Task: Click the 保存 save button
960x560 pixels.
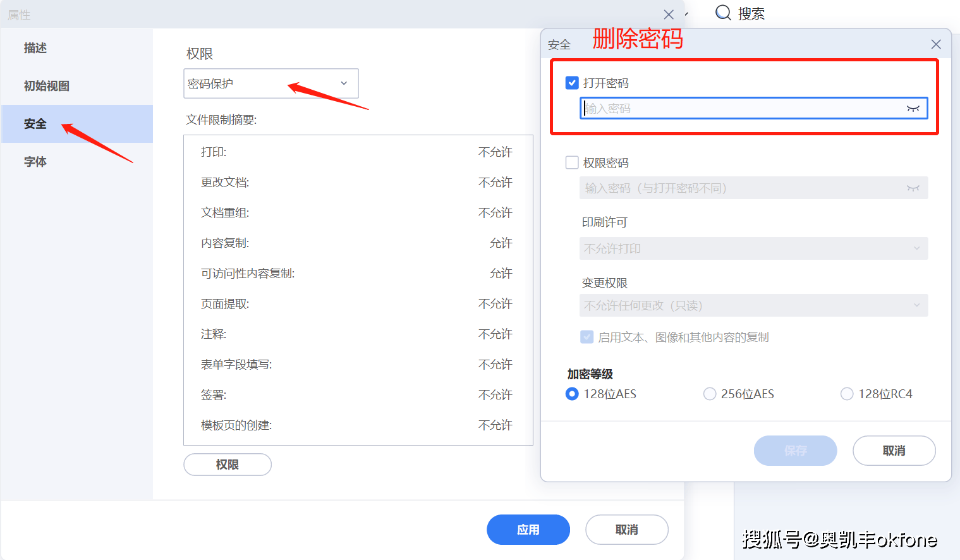Action: pyautogui.click(x=795, y=451)
